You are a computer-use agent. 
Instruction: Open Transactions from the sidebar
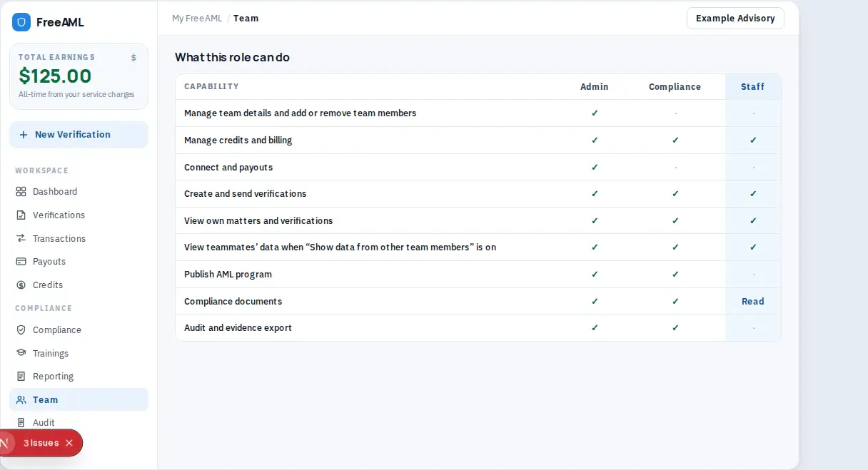[x=79, y=239]
